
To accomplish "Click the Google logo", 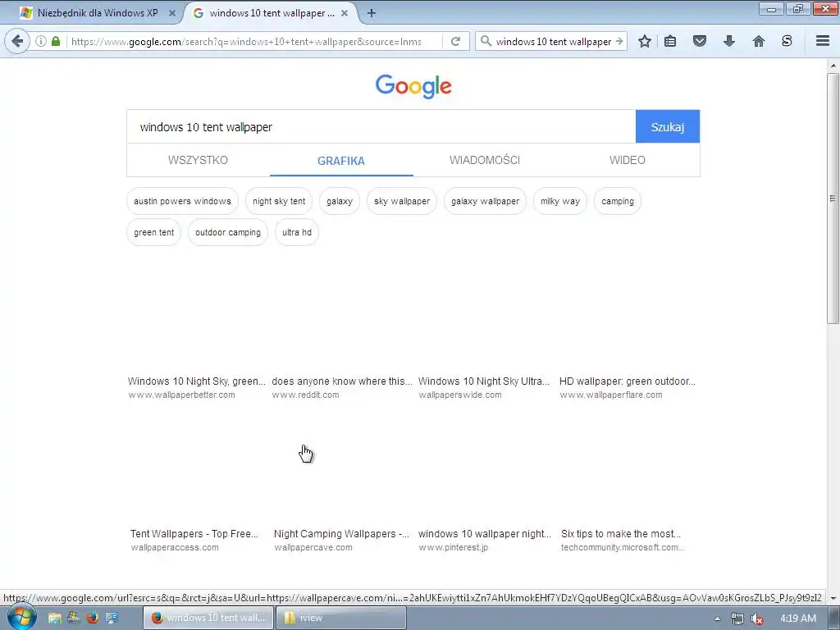I will coord(413,86).
